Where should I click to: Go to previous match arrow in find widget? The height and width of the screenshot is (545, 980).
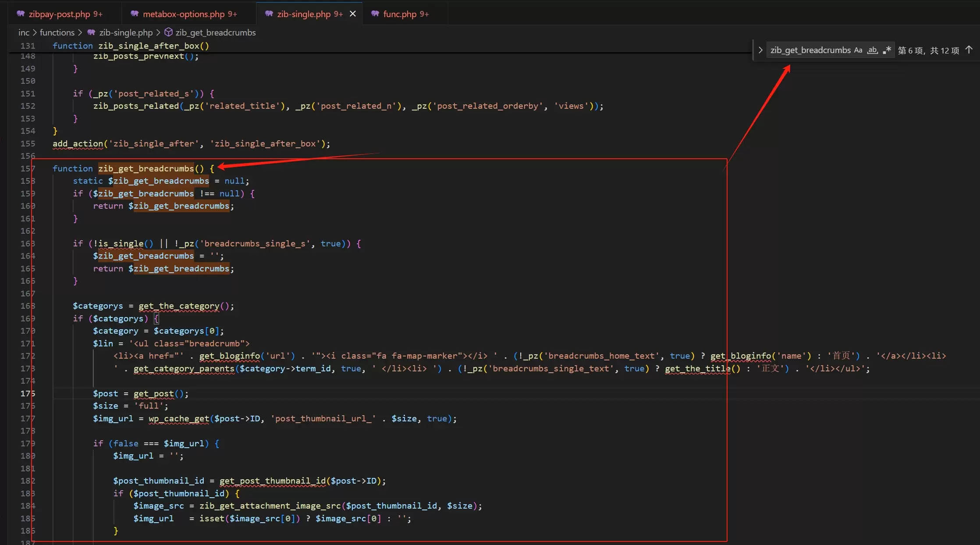[x=969, y=50]
